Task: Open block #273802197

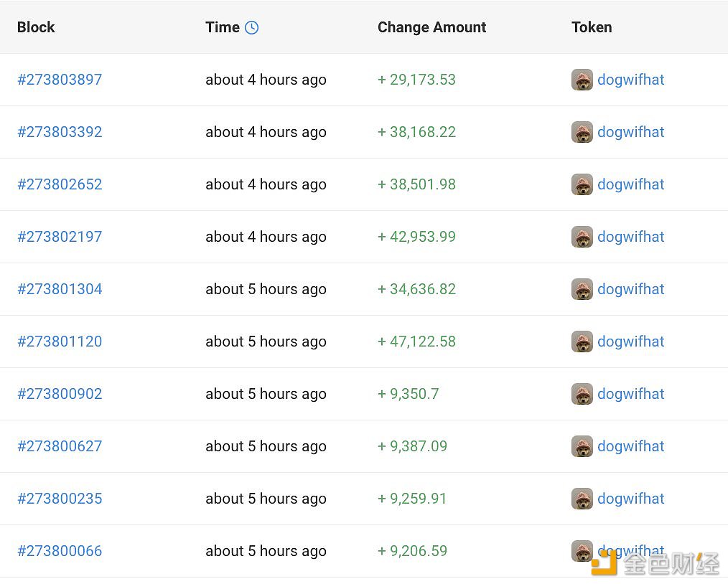Action: [60, 237]
